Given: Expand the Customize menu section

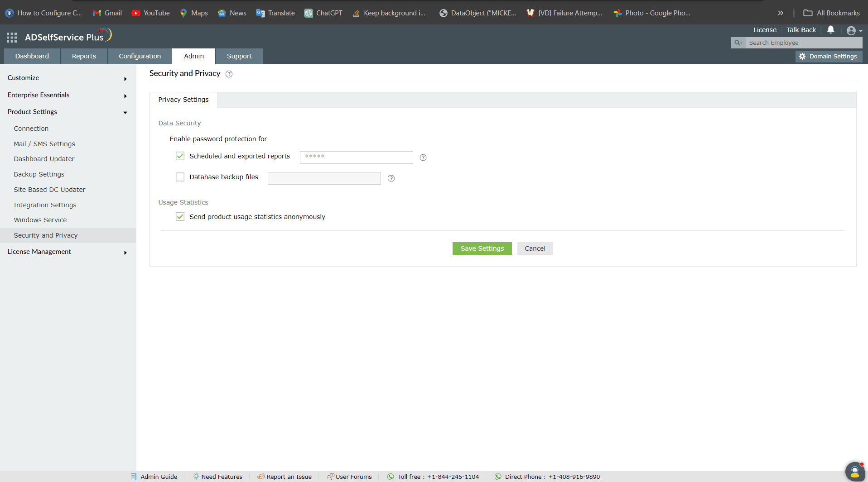Looking at the screenshot, I should pos(68,78).
